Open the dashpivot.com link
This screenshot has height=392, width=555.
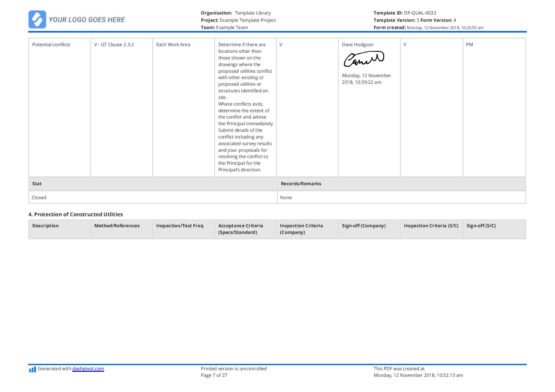click(x=88, y=369)
